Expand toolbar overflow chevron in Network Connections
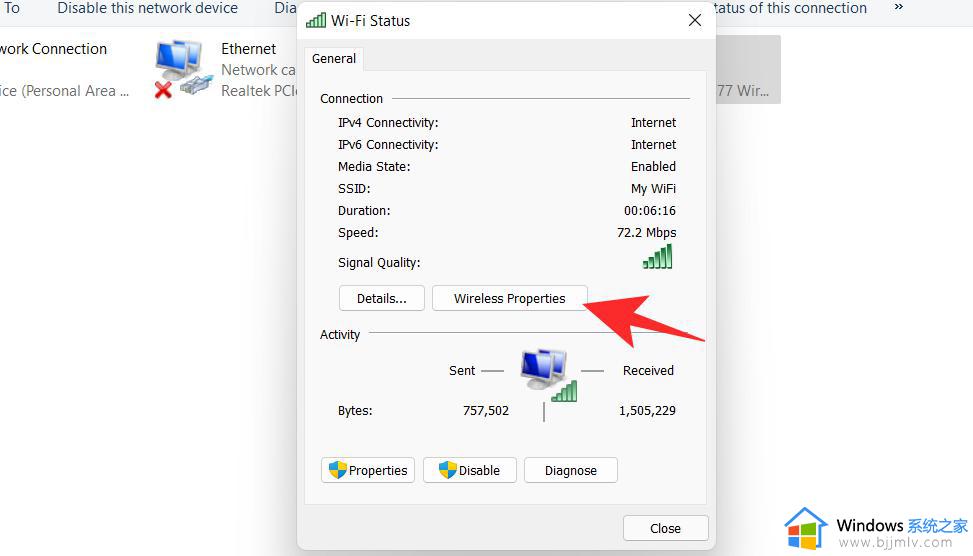Viewport: 973px width, 556px height. (899, 7)
